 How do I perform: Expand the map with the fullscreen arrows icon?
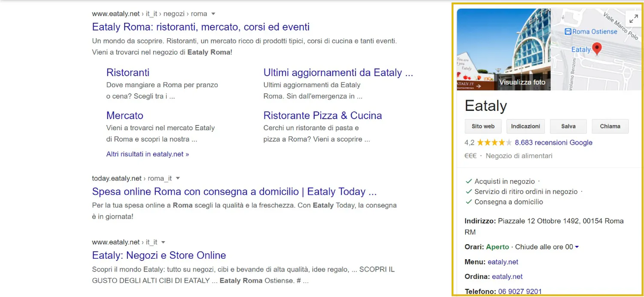point(633,18)
